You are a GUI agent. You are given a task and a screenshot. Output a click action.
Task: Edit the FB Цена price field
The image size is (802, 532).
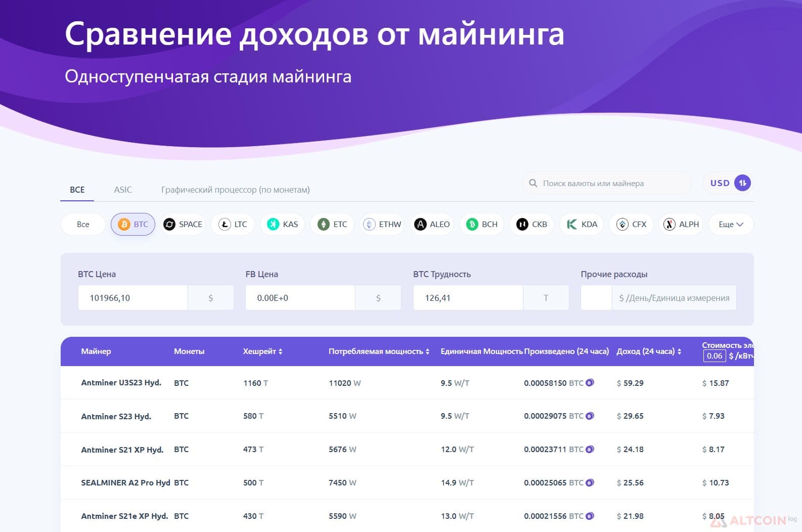[x=300, y=298]
